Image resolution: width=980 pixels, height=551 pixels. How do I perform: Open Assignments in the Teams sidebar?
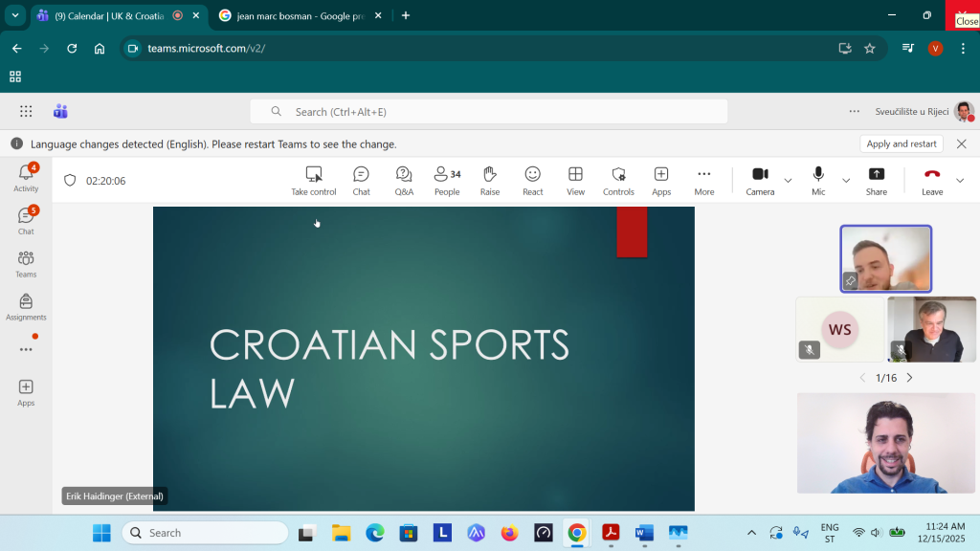coord(26,306)
